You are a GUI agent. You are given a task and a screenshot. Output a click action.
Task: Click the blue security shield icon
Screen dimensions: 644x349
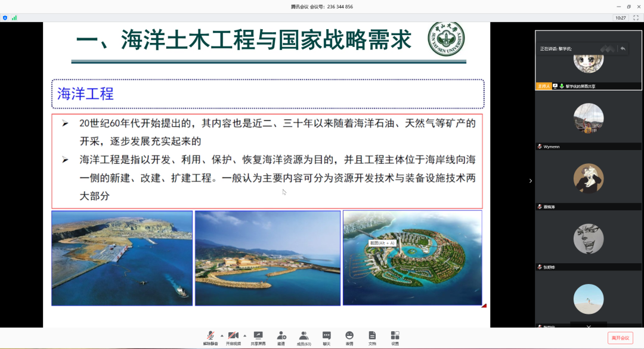tap(5, 18)
